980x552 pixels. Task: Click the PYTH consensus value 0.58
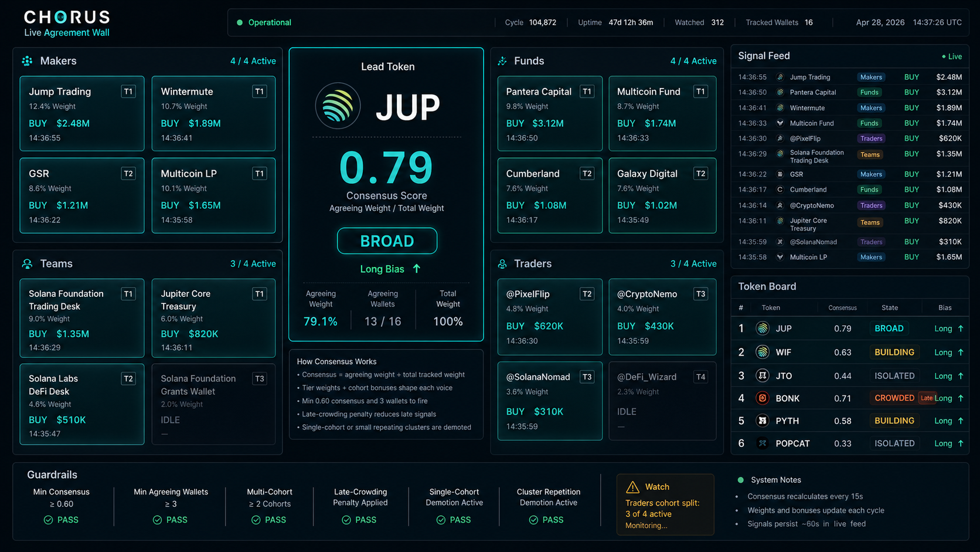pyautogui.click(x=843, y=421)
